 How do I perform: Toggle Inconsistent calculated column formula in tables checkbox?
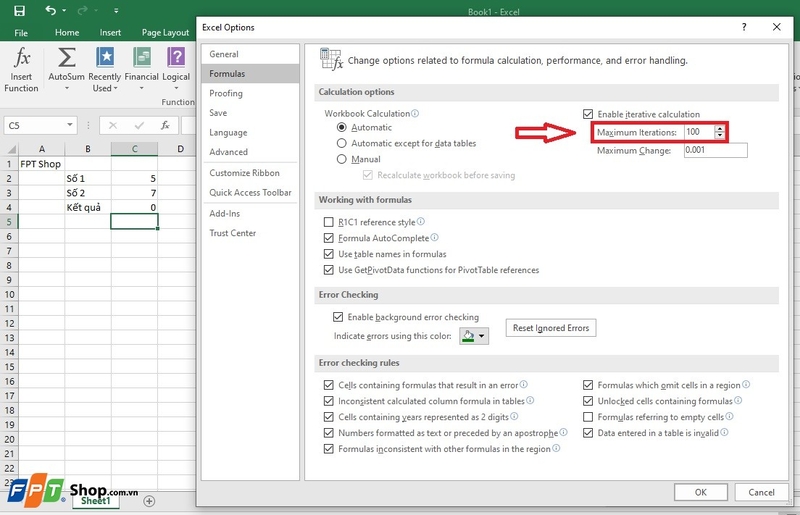329,401
